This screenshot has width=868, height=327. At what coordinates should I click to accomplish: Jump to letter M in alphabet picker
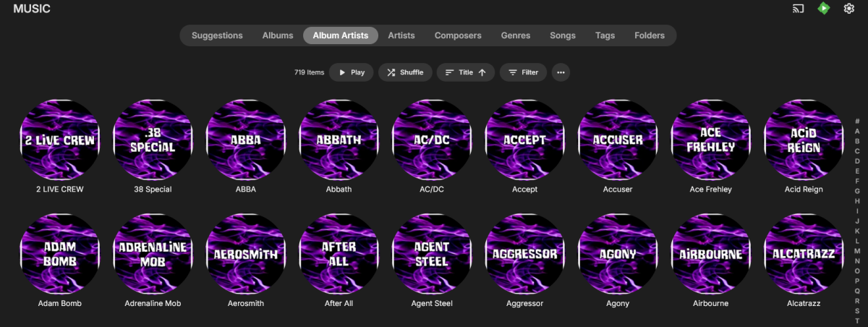857,250
